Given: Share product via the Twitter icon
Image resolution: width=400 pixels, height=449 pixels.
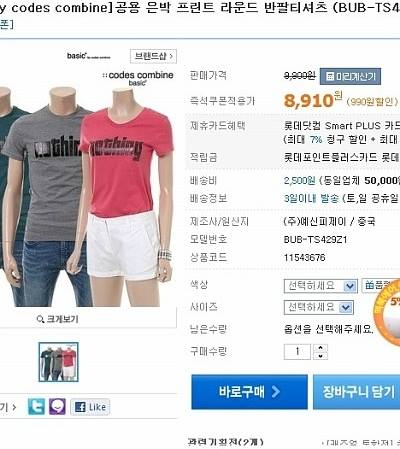Looking at the screenshot, I should 36,407.
